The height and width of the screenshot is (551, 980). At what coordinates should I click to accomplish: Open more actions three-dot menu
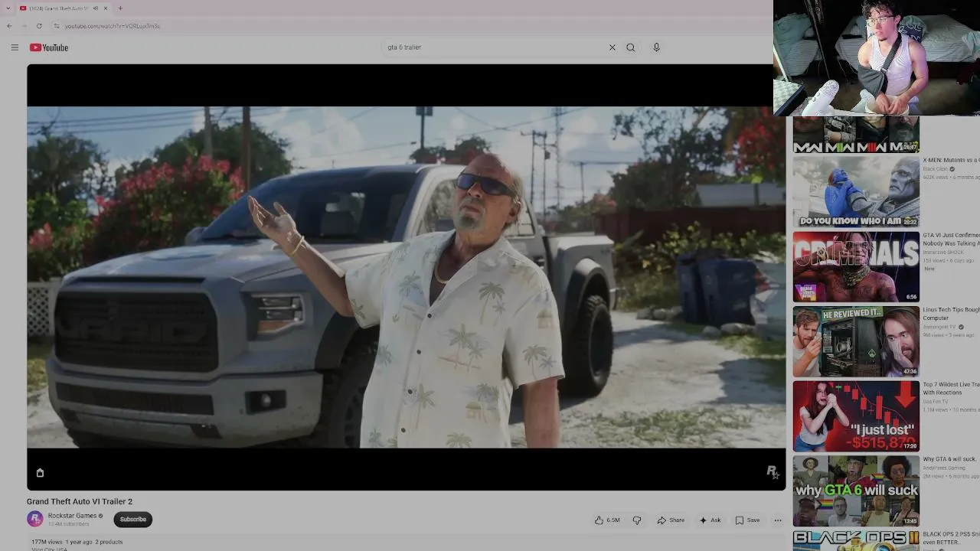(778, 520)
